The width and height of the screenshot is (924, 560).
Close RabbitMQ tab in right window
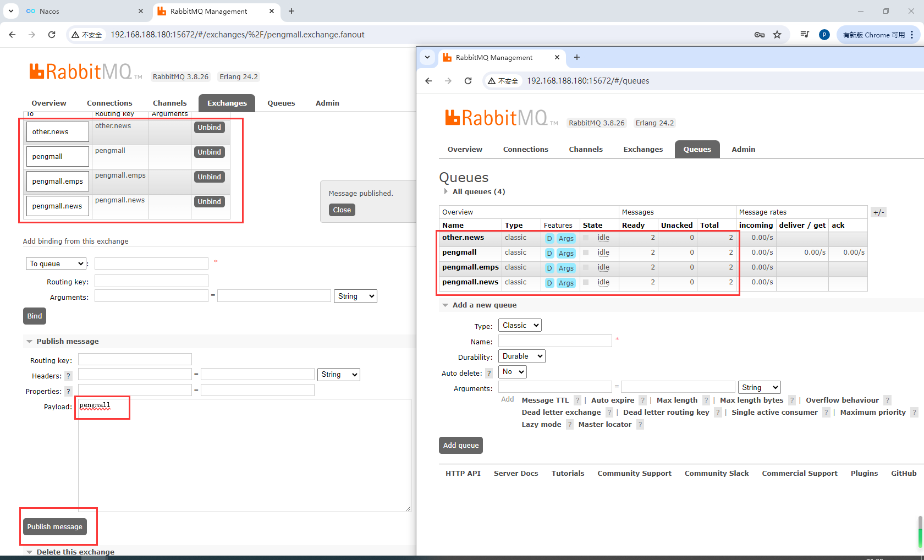click(557, 57)
